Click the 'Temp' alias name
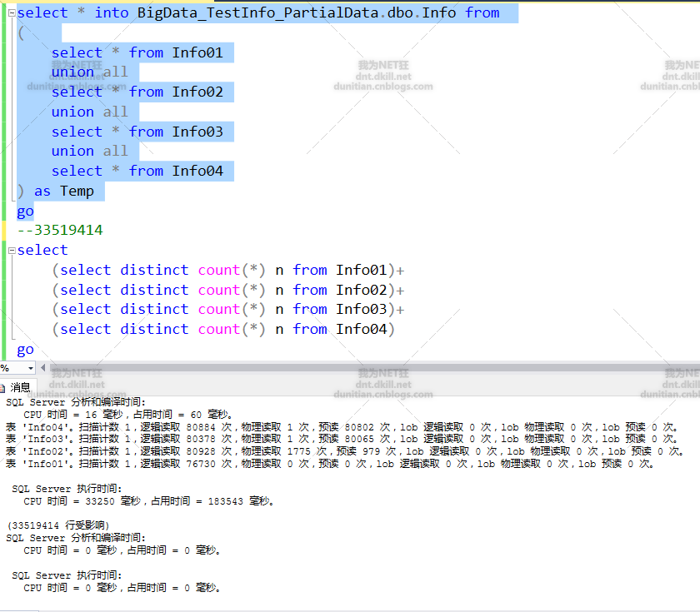 77,191
